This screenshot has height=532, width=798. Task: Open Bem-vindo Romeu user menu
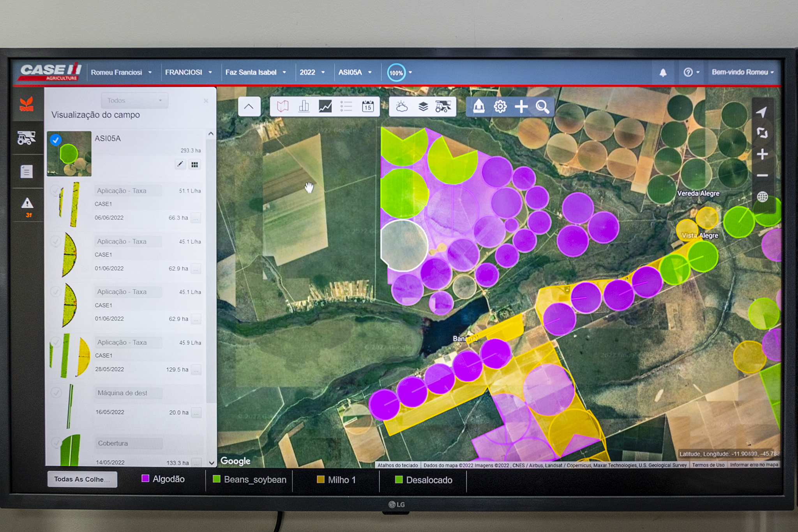[x=742, y=72]
